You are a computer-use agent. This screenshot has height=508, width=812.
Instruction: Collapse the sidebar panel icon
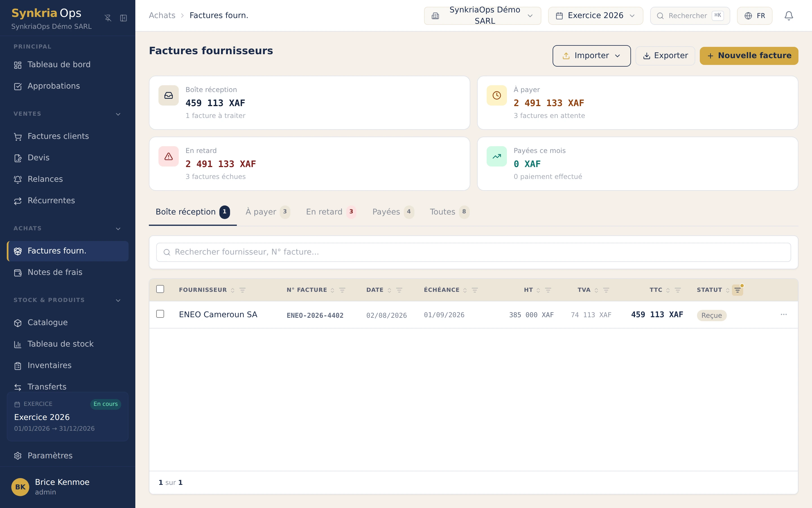point(123,18)
